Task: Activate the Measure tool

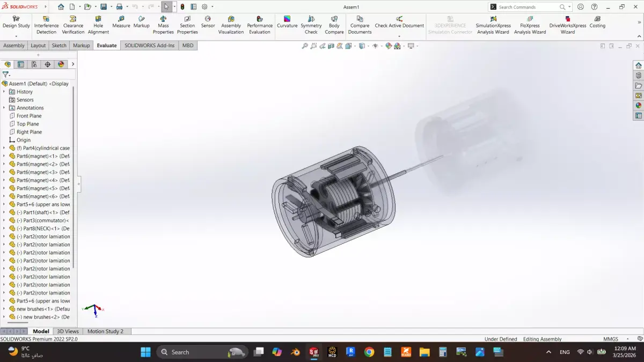Action: (x=121, y=22)
